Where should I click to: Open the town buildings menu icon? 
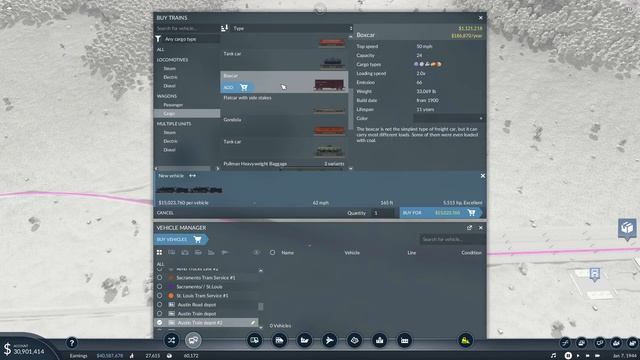pos(380,340)
